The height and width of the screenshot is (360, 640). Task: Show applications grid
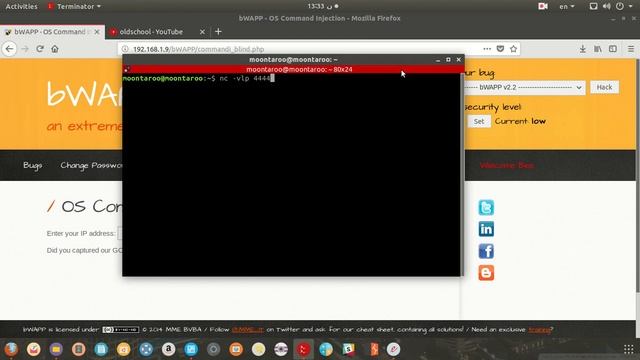click(629, 349)
